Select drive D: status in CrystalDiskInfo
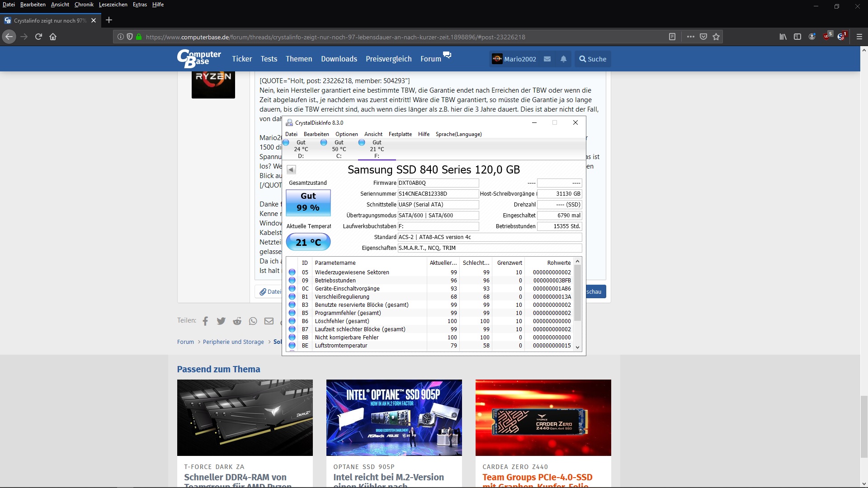Screen dimensions: 868x488 (x=301, y=149)
